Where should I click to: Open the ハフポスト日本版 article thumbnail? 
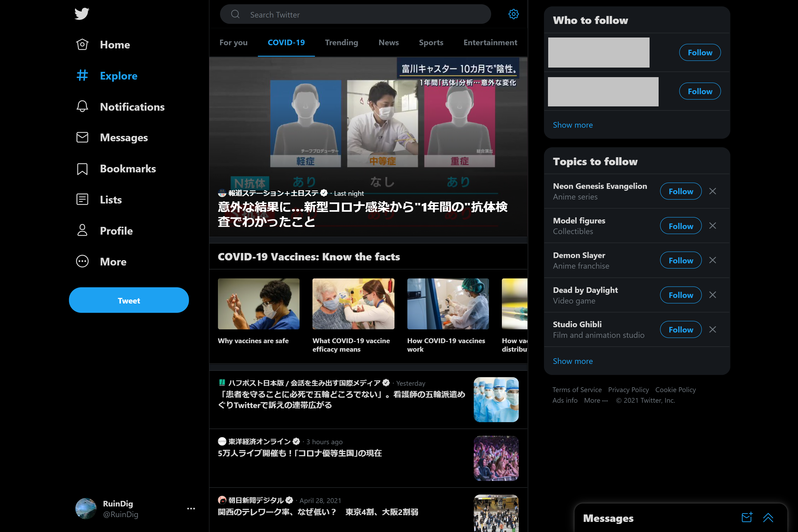coord(496,399)
